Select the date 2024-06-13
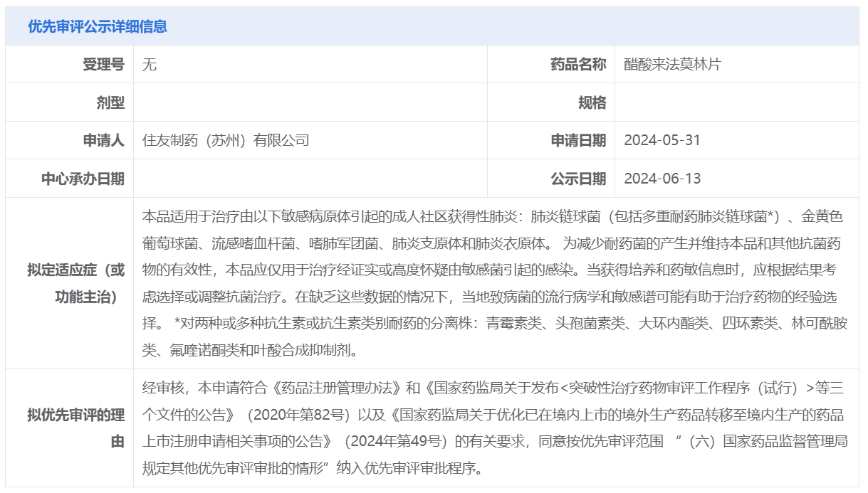The height and width of the screenshot is (493, 868). click(662, 179)
